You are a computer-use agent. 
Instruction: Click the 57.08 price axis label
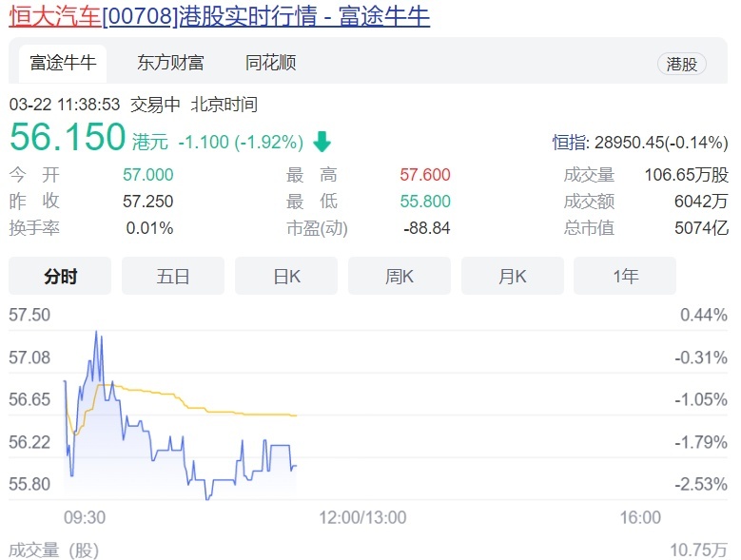click(29, 357)
